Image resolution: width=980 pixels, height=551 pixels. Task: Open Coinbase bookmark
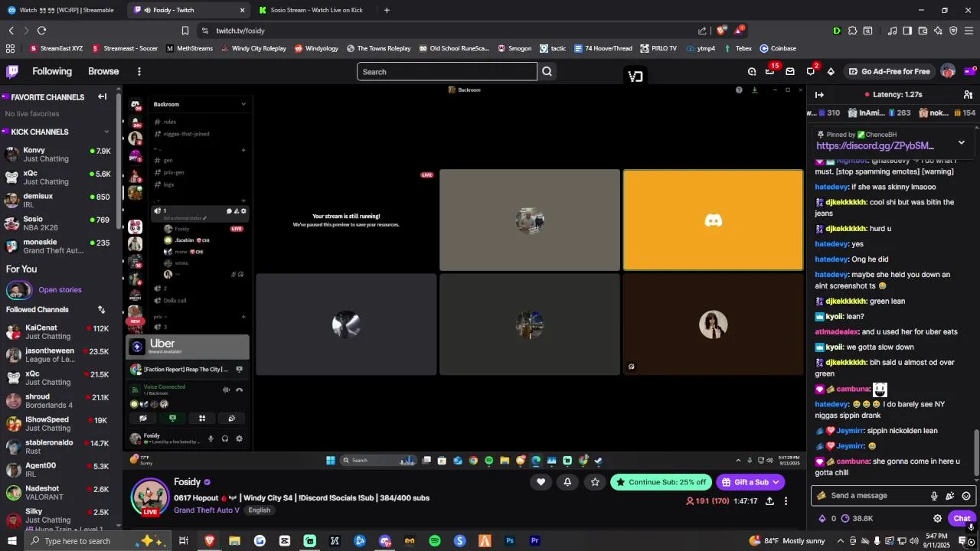pos(778,48)
